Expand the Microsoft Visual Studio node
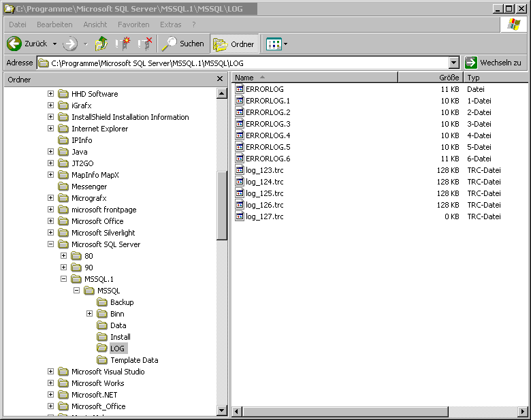Viewport: 531px width, 420px height. [51, 372]
